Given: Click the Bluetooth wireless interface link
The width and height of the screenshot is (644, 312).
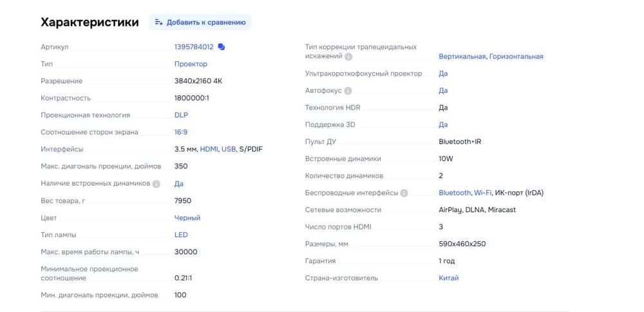Looking at the screenshot, I should coord(455,193).
